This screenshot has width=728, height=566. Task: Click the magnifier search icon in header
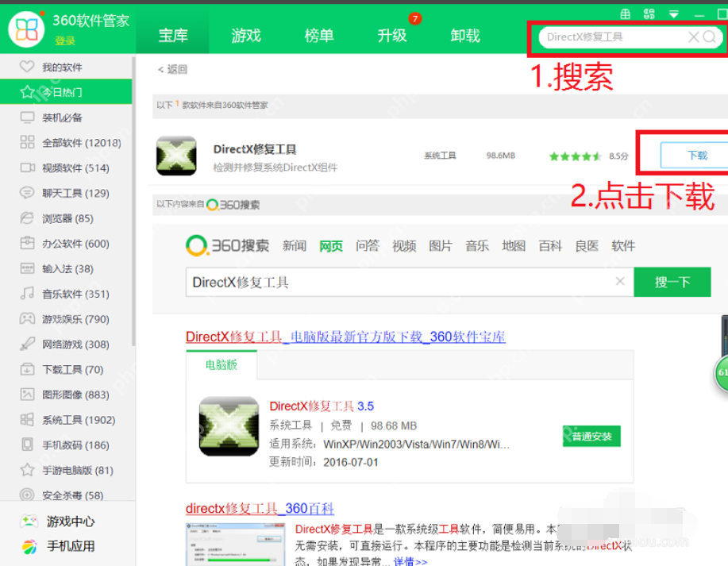(x=710, y=37)
